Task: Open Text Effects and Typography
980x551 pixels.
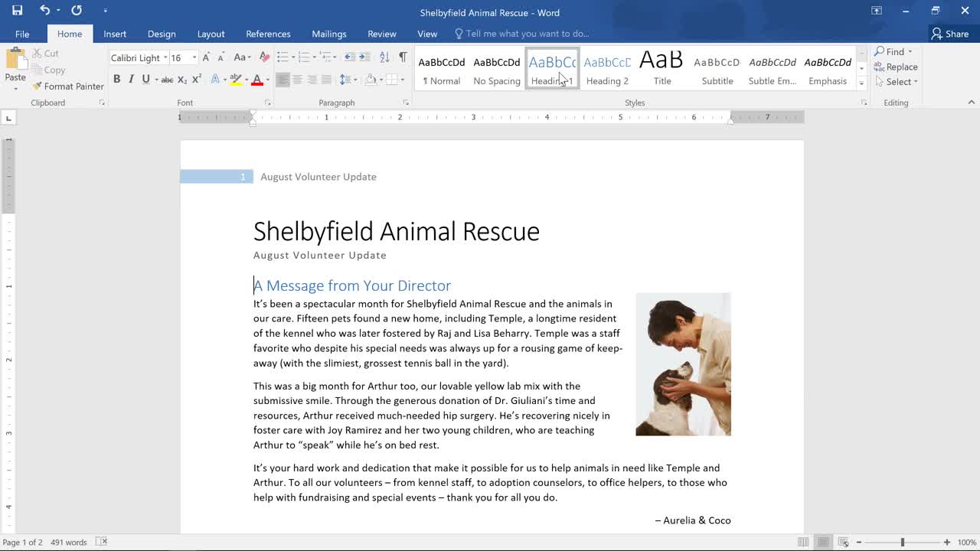Action: [x=217, y=80]
